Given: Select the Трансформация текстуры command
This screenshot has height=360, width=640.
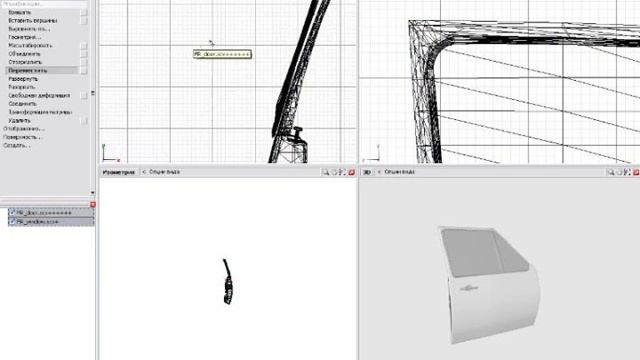Looking at the screenshot, I should 40,112.
